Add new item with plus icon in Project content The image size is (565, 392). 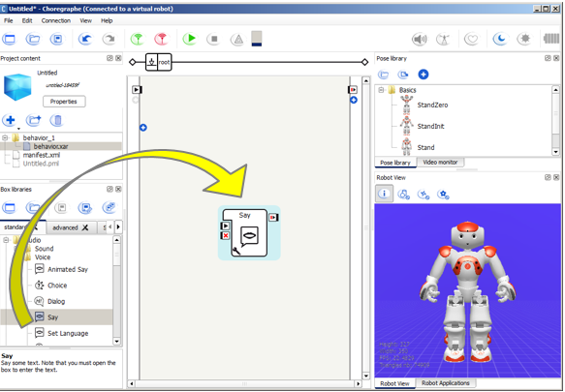(10, 120)
